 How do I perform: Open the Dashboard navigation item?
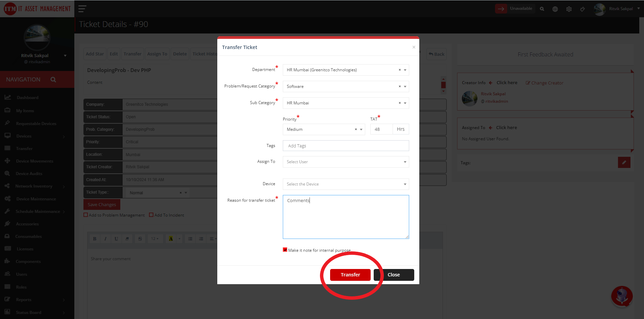28,98
